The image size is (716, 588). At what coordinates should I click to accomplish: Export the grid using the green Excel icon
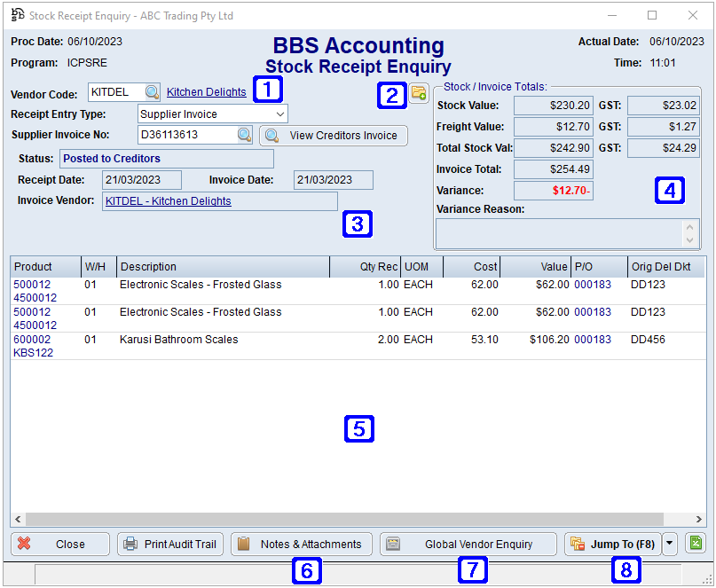[x=694, y=544]
